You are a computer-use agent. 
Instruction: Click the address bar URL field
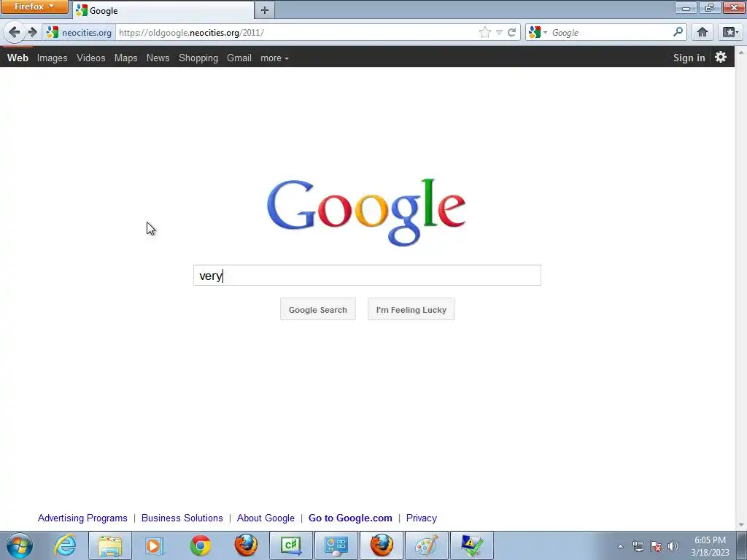tap(295, 32)
